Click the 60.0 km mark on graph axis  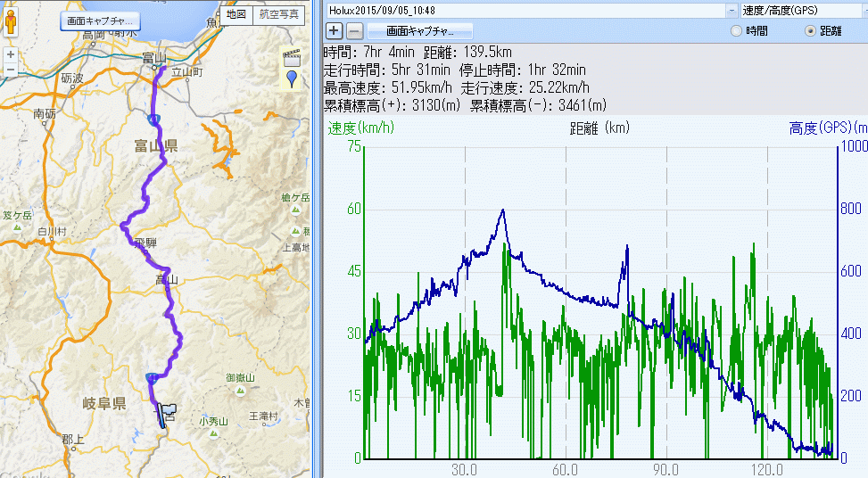pos(566,469)
